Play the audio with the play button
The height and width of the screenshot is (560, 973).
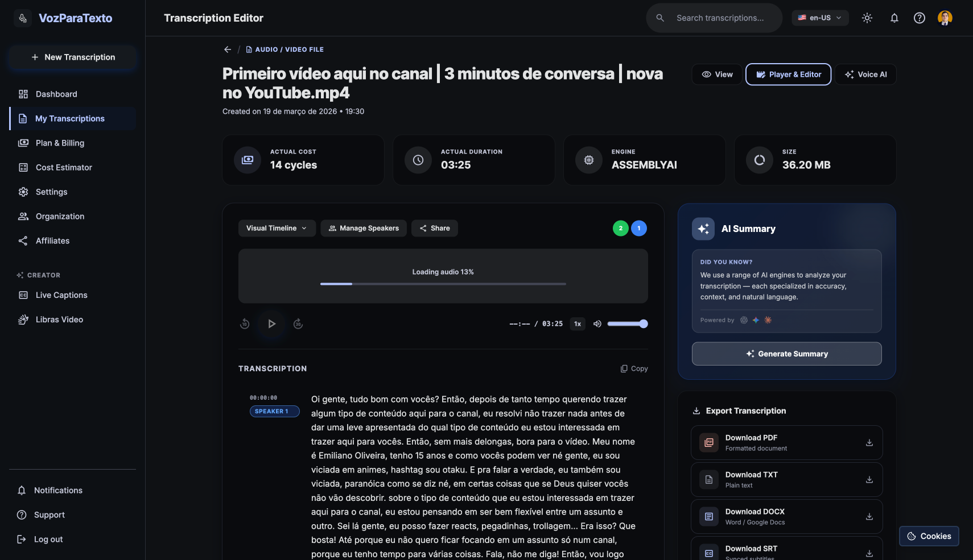(x=271, y=324)
